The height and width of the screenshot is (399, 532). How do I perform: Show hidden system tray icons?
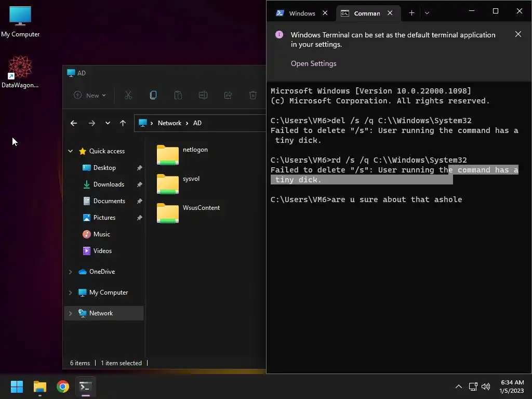[x=458, y=387]
